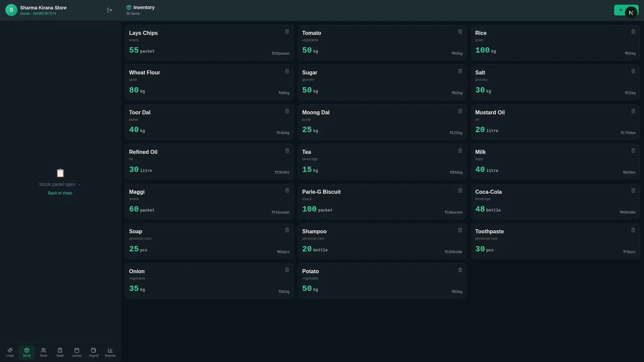Delete the Moong Dal item
Image resolution: width=644 pixels, height=362 pixels.
(x=460, y=111)
